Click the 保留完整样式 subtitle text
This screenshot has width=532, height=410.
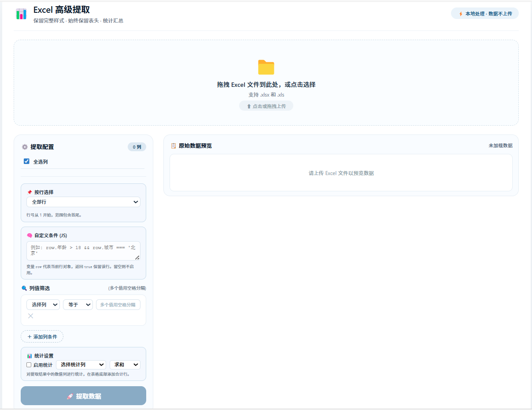[x=78, y=21]
